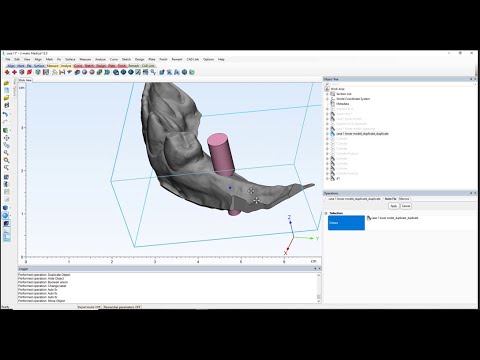This screenshot has width=480, height=360.
Task: Click the blue sphere shading icon
Action: pos(6,215)
